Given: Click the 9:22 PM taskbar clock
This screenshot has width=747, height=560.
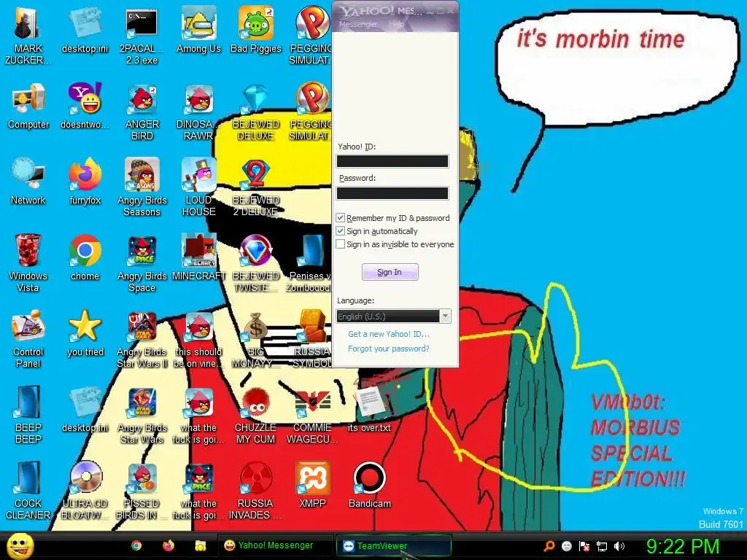Looking at the screenshot, I should tap(683, 546).
